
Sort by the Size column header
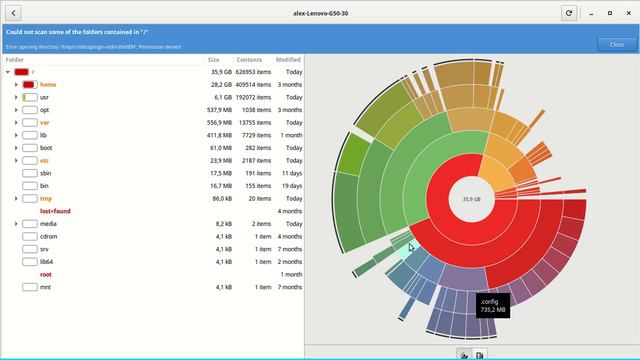213,60
